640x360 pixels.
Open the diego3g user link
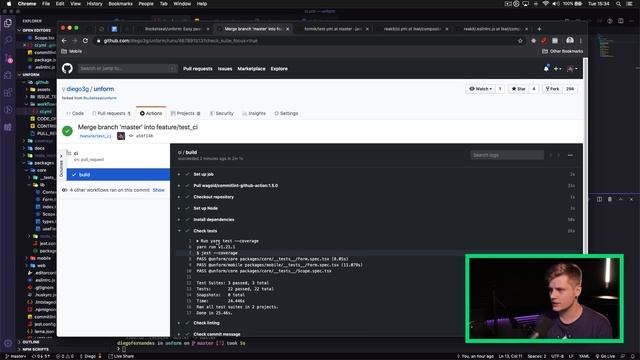pos(78,89)
